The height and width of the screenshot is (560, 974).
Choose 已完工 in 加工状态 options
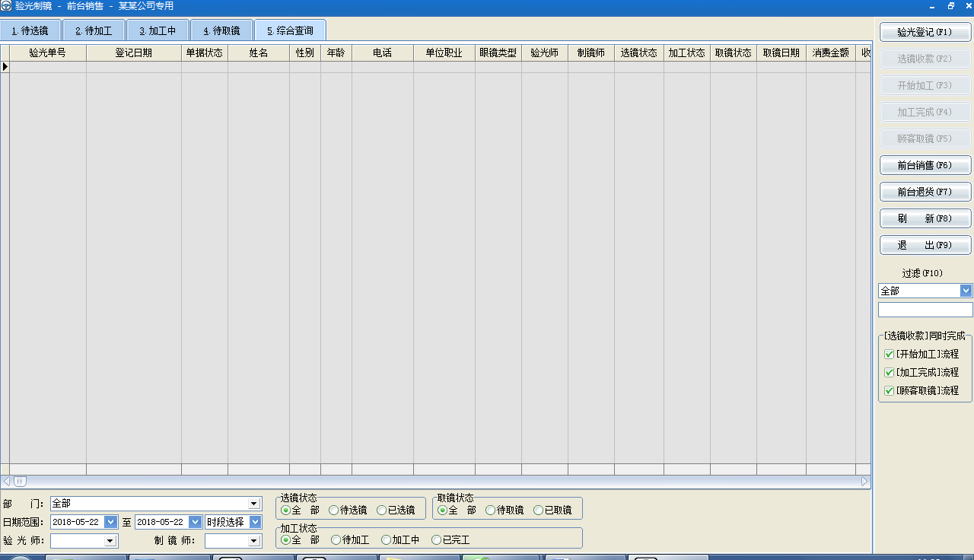click(436, 540)
